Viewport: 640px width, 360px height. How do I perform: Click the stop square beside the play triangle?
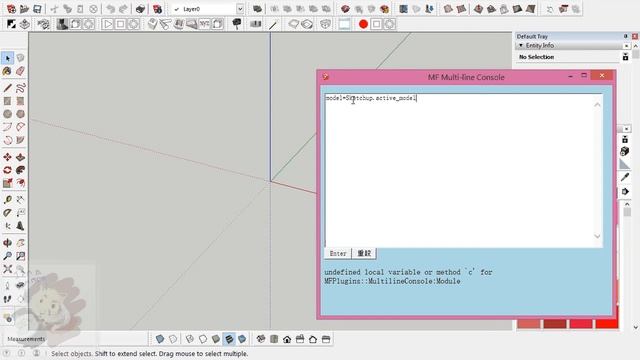coord(120,24)
